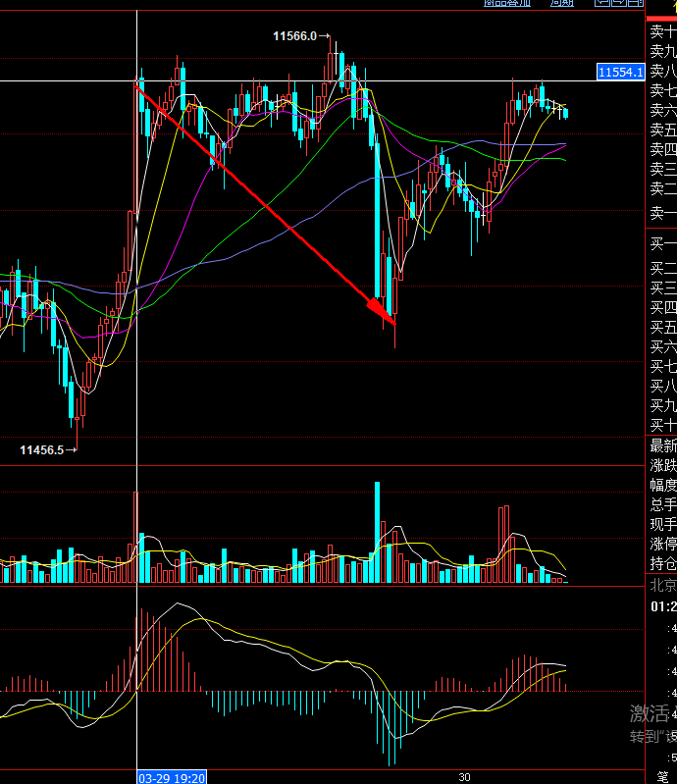Select the 卖五 row in the order book
This screenshot has height=784, width=677.
[x=663, y=130]
